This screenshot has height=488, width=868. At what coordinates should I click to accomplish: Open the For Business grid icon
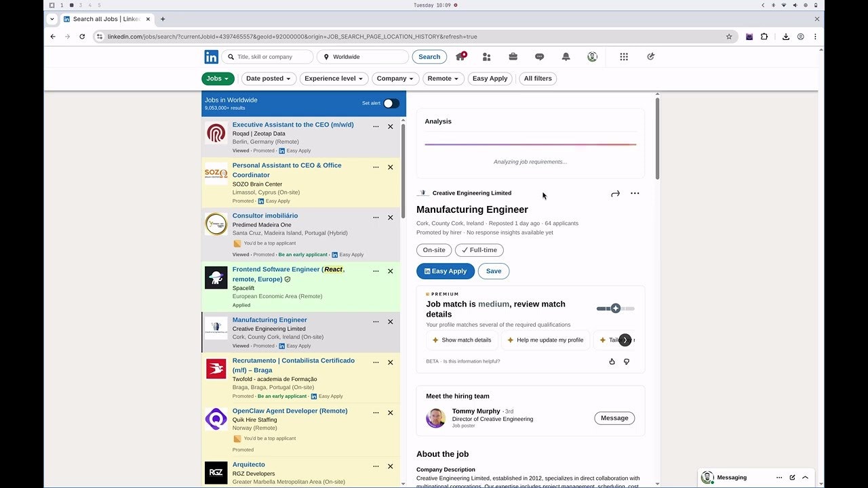(623, 57)
